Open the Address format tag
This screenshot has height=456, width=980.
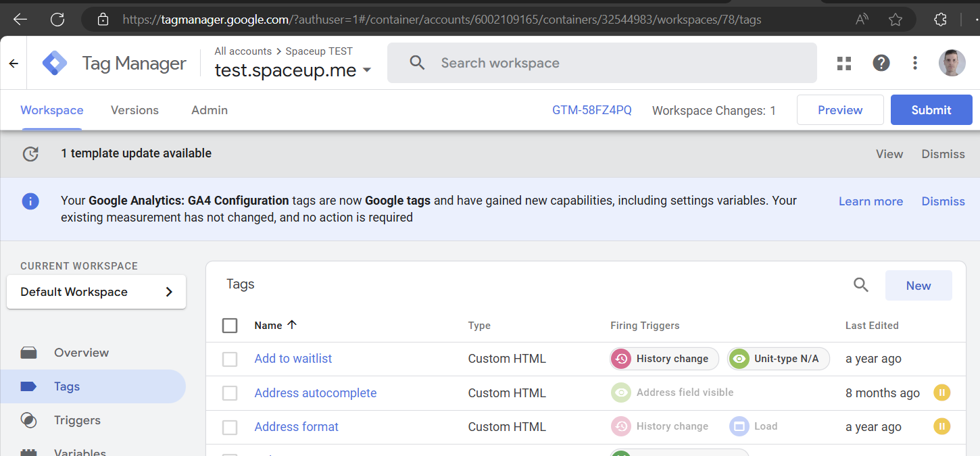pyautogui.click(x=297, y=427)
